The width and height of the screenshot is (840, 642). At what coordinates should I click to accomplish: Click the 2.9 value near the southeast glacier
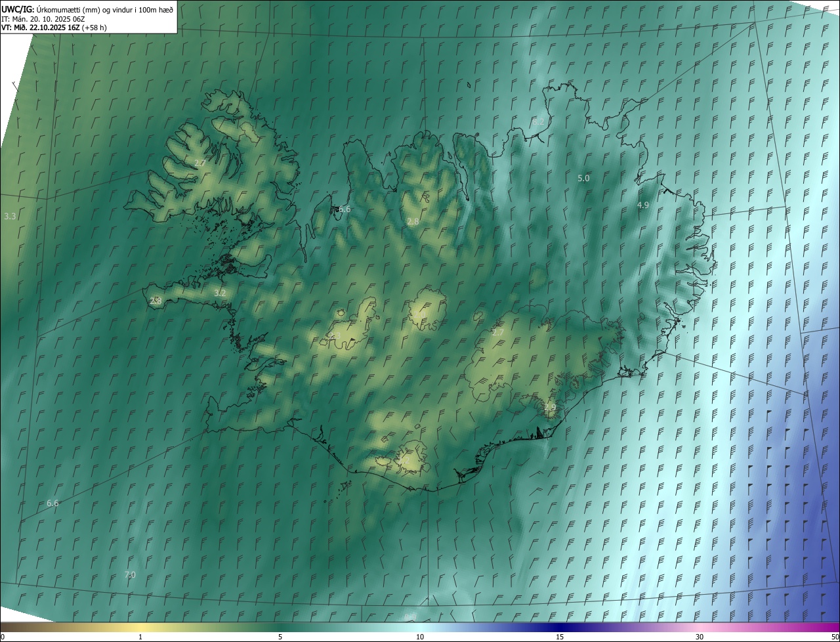tap(550, 408)
